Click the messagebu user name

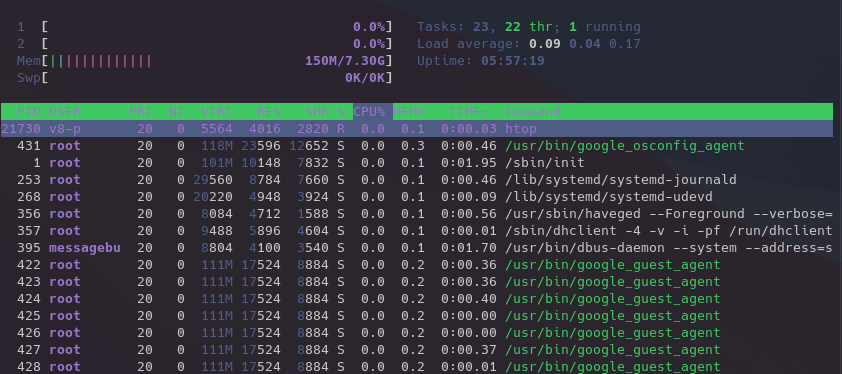pos(84,248)
